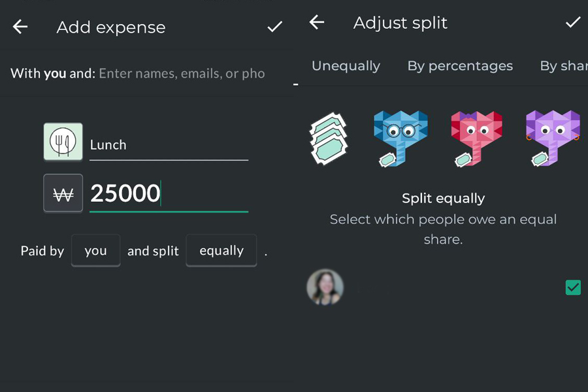588x392 pixels.
Task: Save the split with the top-right checkmark
Action: (x=573, y=22)
